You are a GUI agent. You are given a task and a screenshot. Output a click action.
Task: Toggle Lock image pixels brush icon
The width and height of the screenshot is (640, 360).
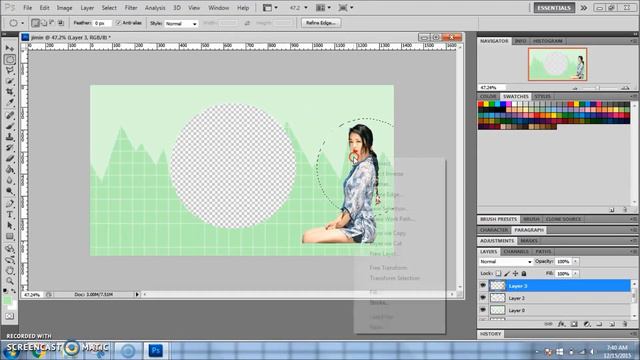(507, 273)
